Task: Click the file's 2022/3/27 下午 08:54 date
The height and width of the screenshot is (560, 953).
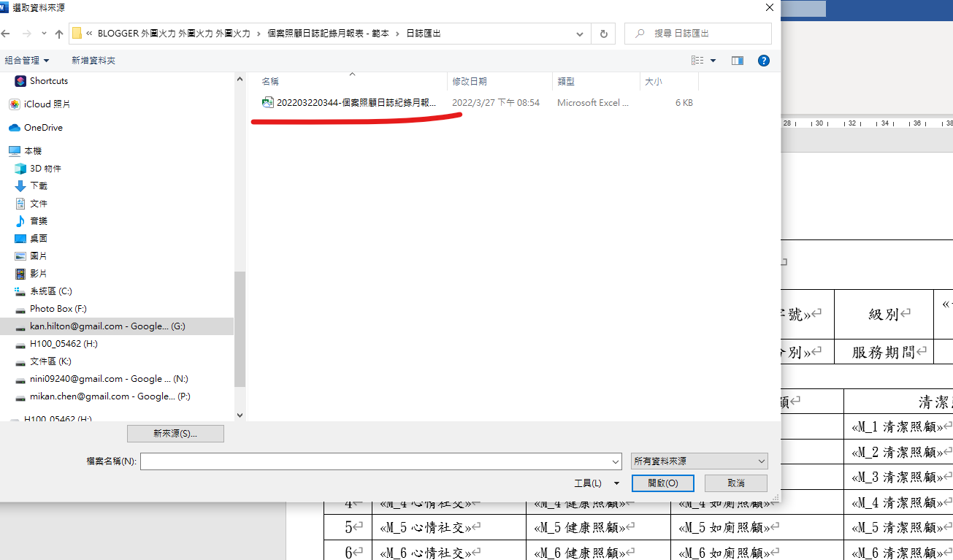Action: [496, 103]
